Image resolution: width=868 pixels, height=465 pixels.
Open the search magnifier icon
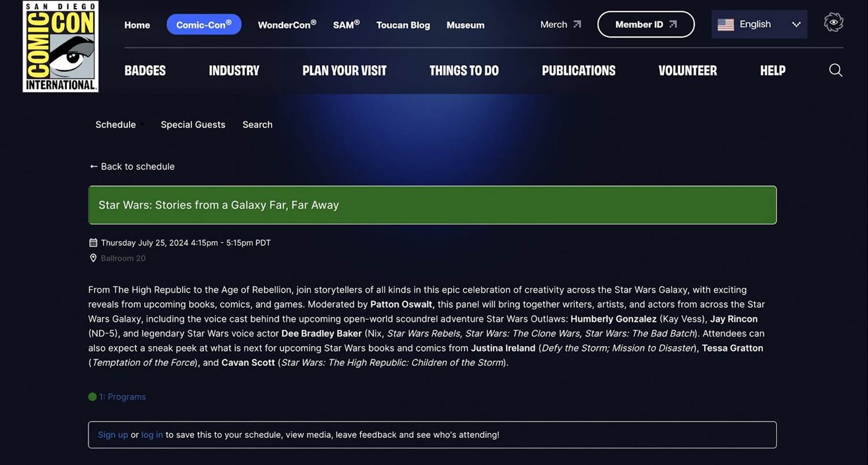[836, 70]
